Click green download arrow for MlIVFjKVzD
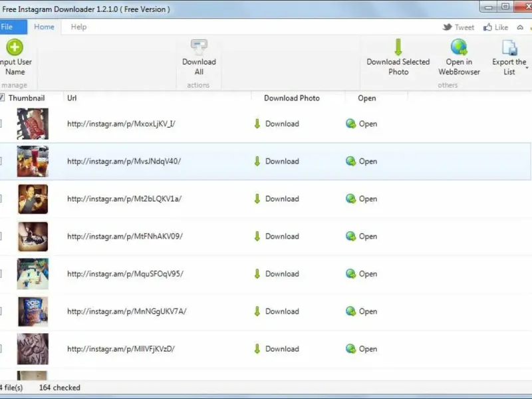 (257, 348)
